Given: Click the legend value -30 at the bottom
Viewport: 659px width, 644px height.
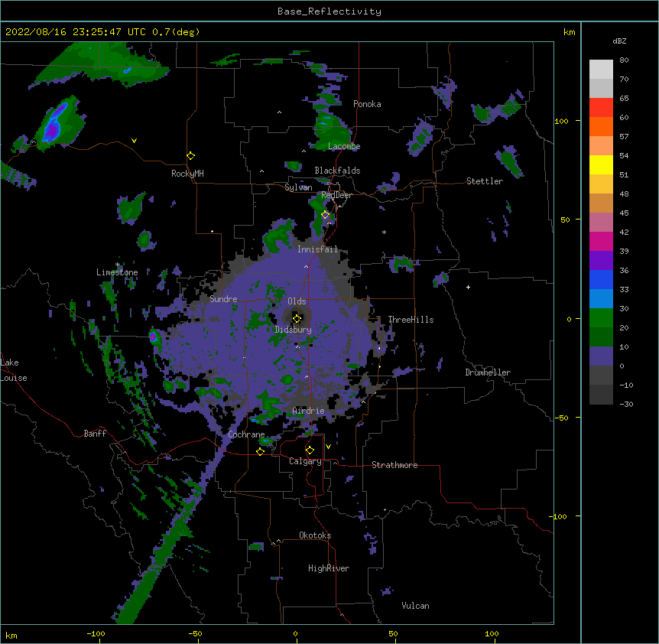Looking at the screenshot, I should tap(626, 404).
